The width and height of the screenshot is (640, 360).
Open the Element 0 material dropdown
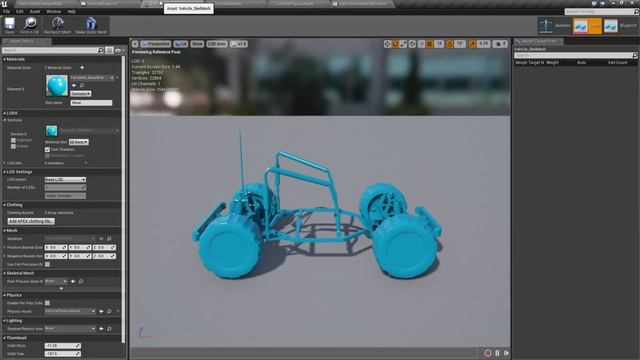[92, 78]
